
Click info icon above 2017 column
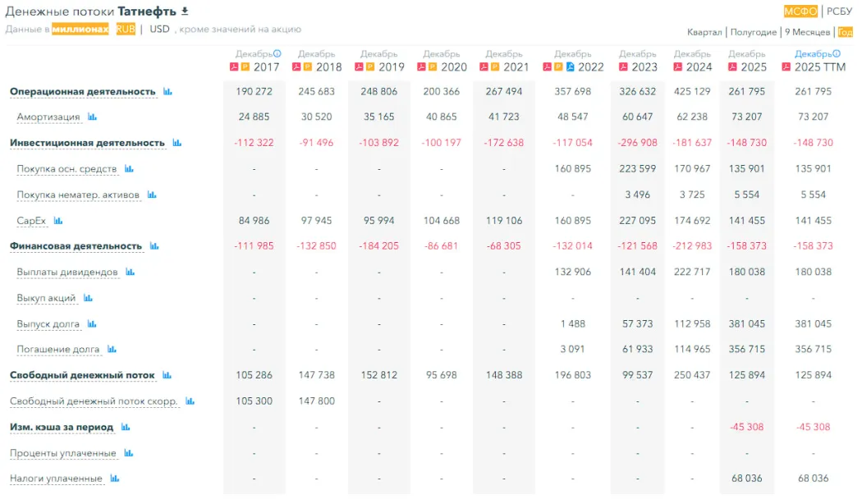(x=277, y=54)
